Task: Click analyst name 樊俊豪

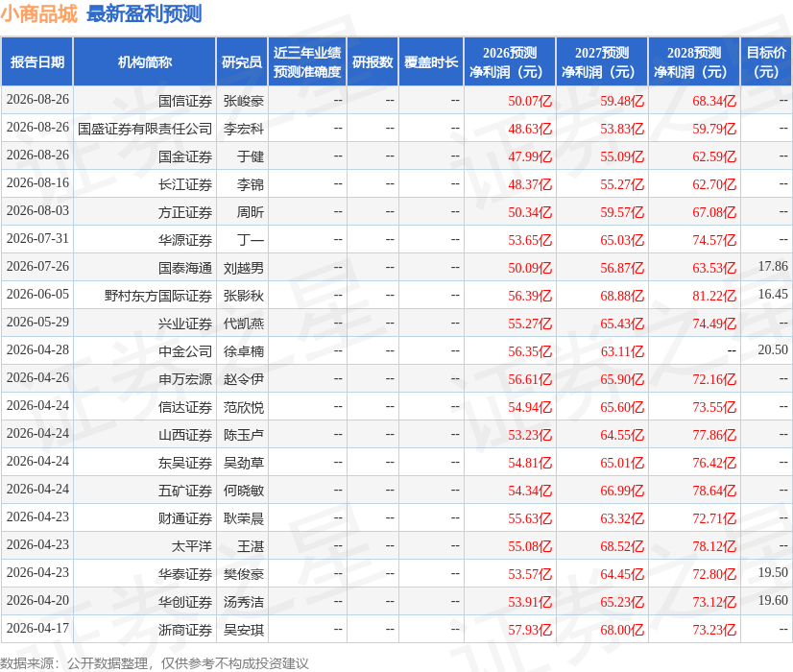Action: click(244, 574)
